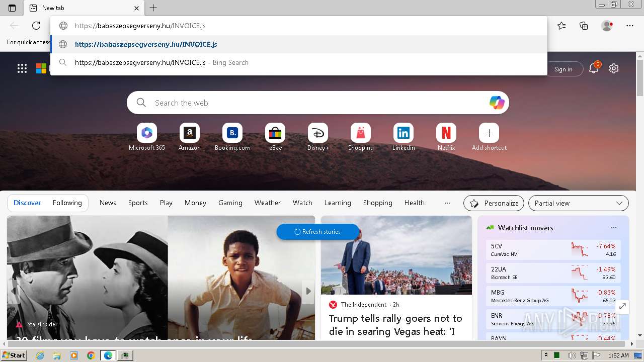Screen dimensions: 644x362
Task: Show more feed categories ellipsis
Action: pos(447,203)
